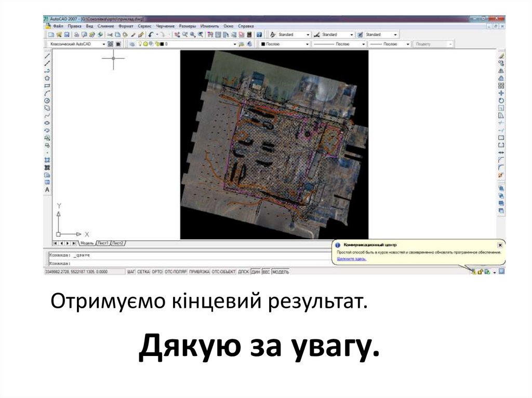Toggle ДИН dynamic input
The image size is (532, 398).
256,272
